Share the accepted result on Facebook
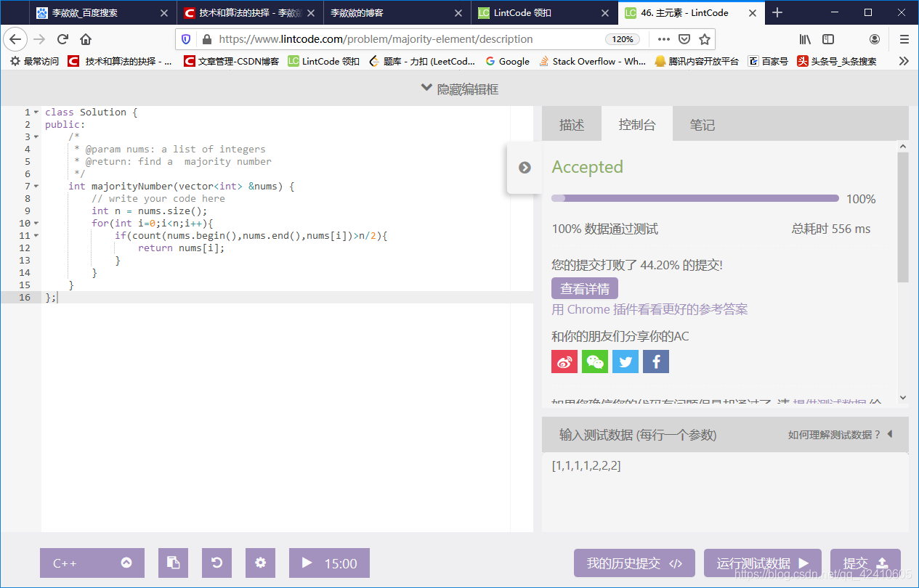Image resolution: width=919 pixels, height=588 pixels. click(656, 361)
